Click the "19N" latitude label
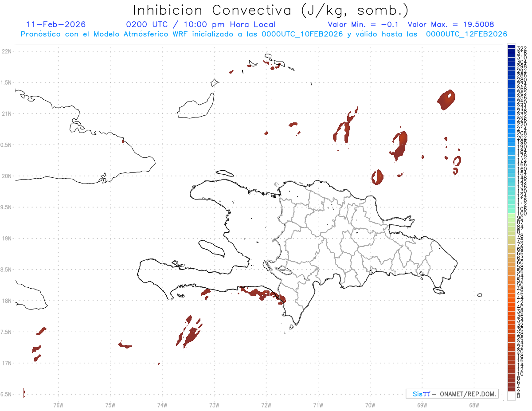 [7, 238]
